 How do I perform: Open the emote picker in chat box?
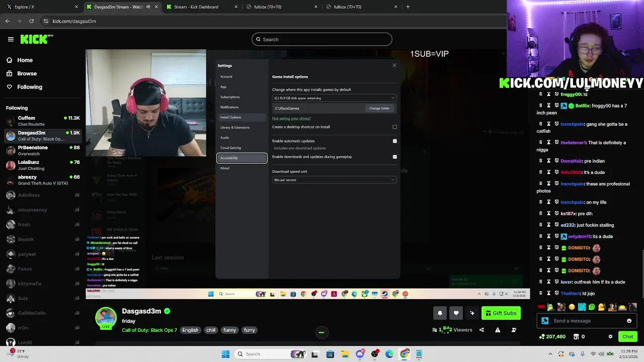[629, 321]
